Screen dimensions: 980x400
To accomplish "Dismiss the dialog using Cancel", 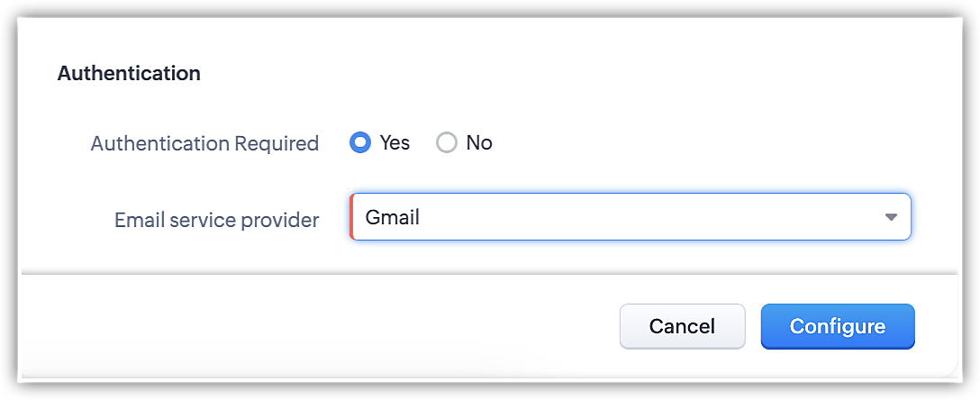I will [682, 326].
